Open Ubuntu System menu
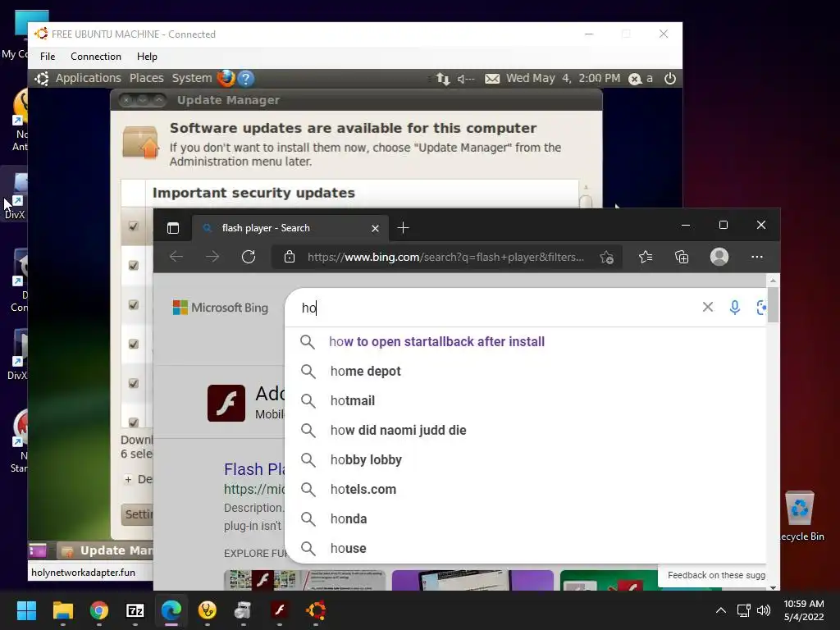Viewport: 840px width, 630px height. click(192, 78)
